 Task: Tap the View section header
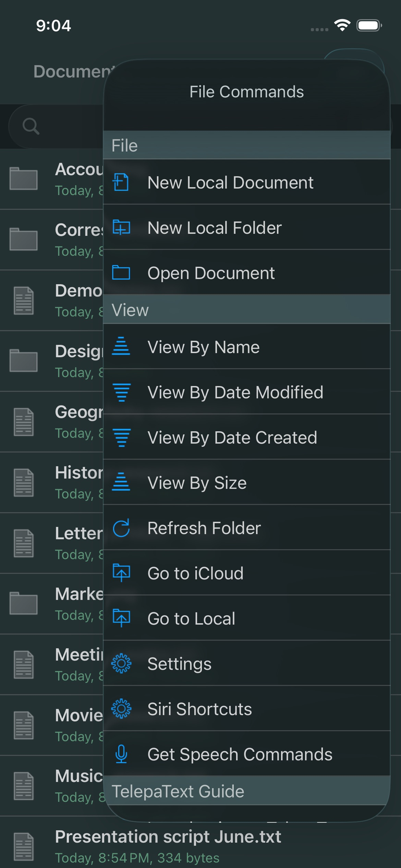[247, 310]
